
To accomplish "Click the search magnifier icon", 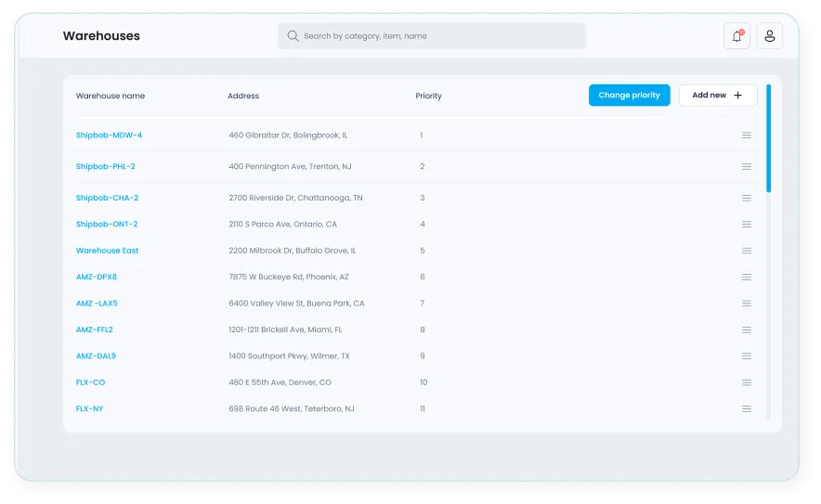I will (293, 35).
